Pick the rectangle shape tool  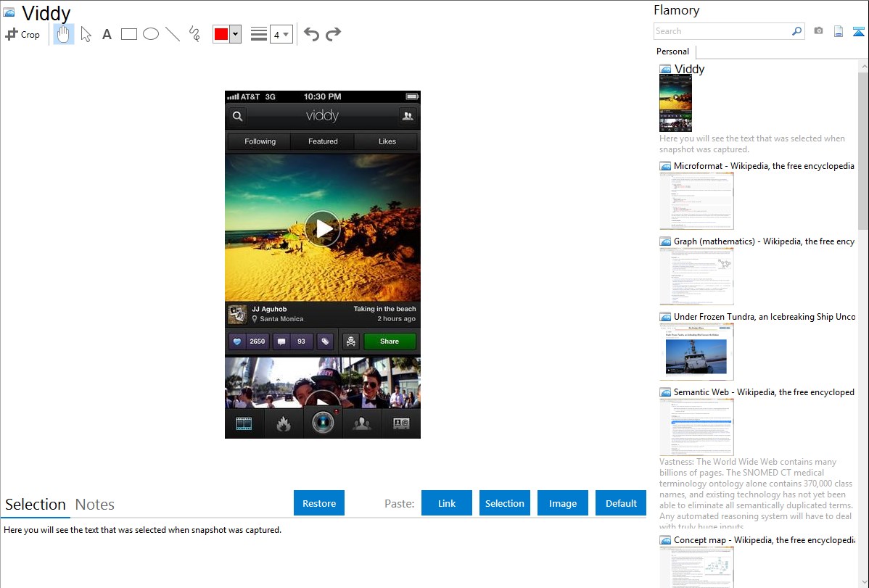click(x=129, y=34)
